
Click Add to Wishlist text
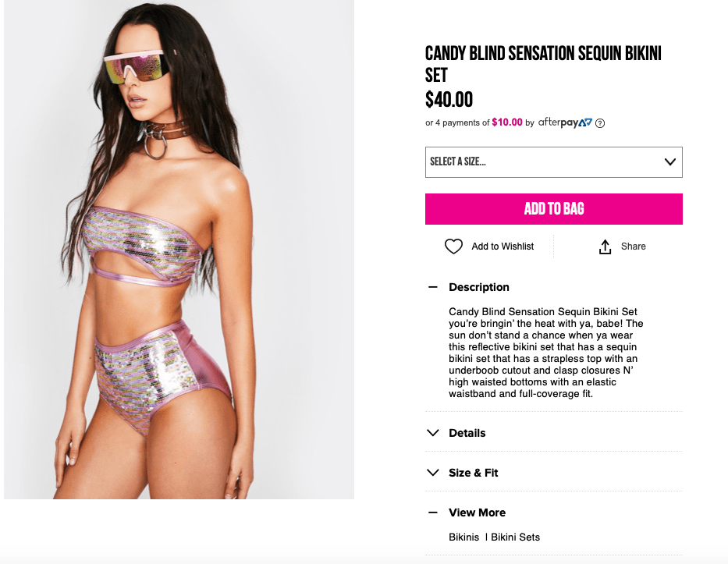click(502, 247)
